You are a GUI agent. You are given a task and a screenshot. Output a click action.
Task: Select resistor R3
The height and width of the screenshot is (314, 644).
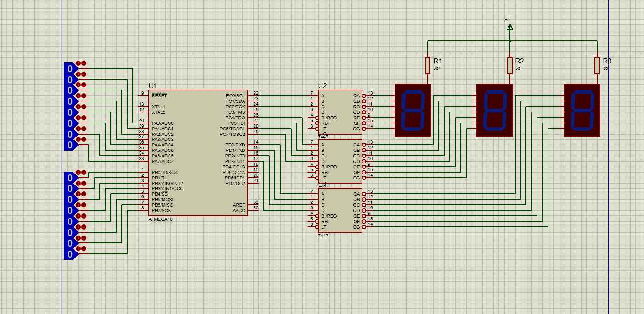tap(597, 66)
